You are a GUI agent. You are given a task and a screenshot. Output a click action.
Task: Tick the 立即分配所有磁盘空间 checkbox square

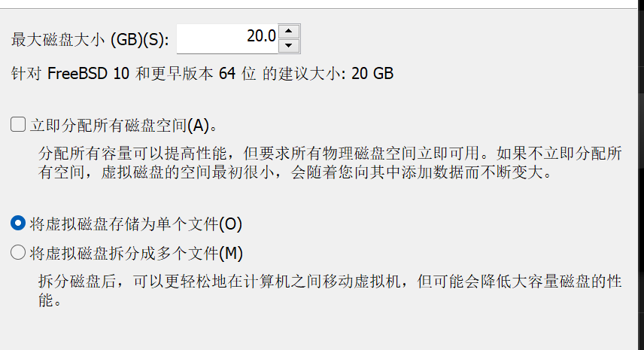click(x=18, y=124)
